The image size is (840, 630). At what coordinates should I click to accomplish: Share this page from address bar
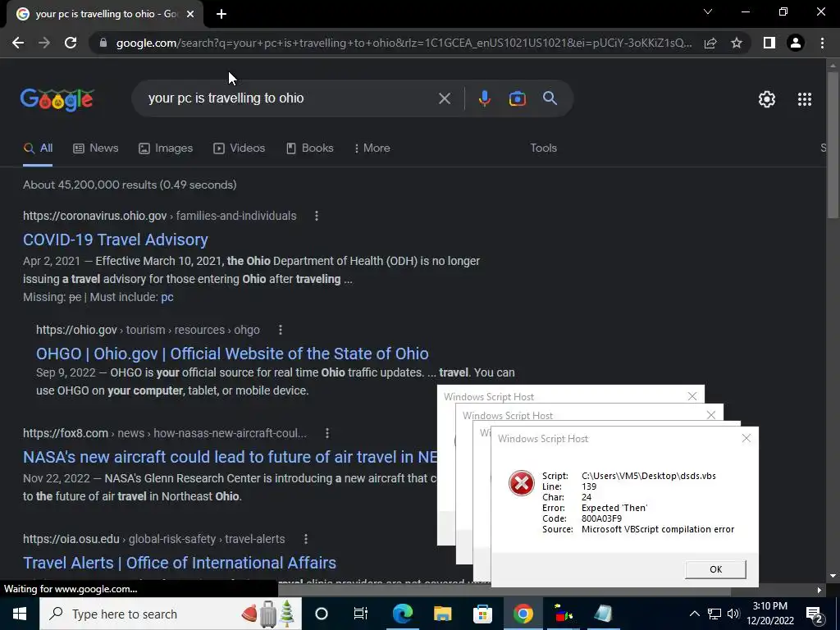[x=710, y=43]
